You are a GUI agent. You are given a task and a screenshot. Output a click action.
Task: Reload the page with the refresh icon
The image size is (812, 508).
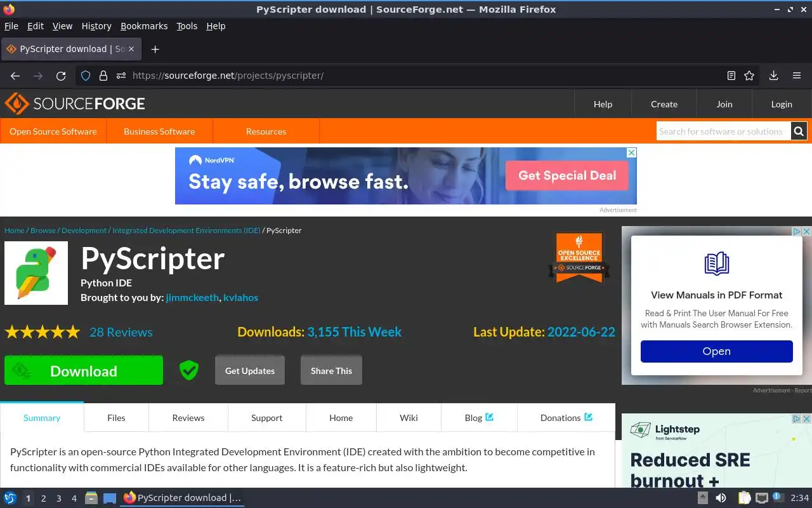(61, 76)
